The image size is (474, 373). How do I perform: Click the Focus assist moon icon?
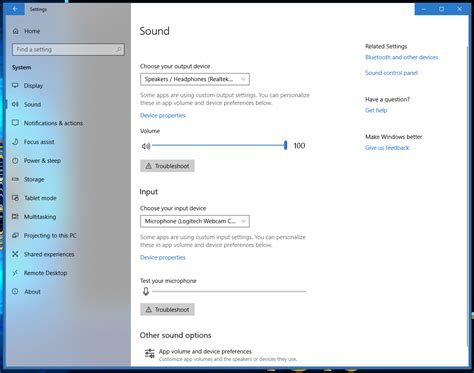tap(15, 142)
